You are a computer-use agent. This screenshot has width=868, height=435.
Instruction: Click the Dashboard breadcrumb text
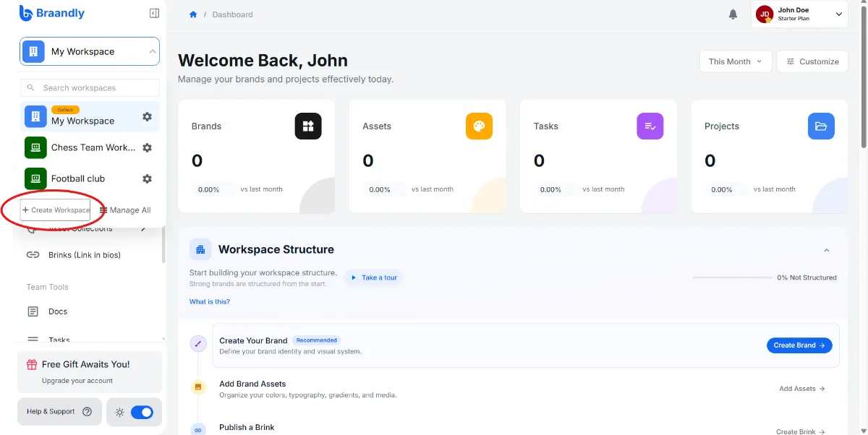(x=232, y=14)
